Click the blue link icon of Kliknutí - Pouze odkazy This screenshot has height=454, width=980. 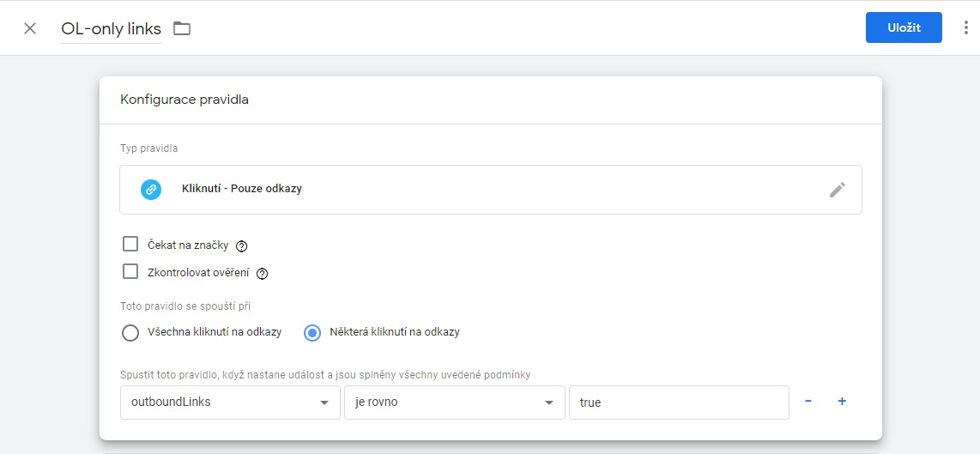pyautogui.click(x=151, y=190)
